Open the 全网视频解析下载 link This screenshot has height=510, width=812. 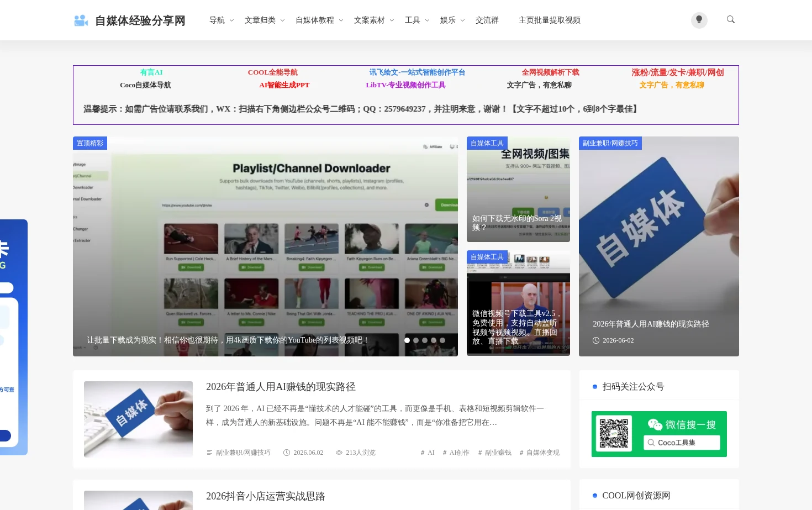(551, 72)
